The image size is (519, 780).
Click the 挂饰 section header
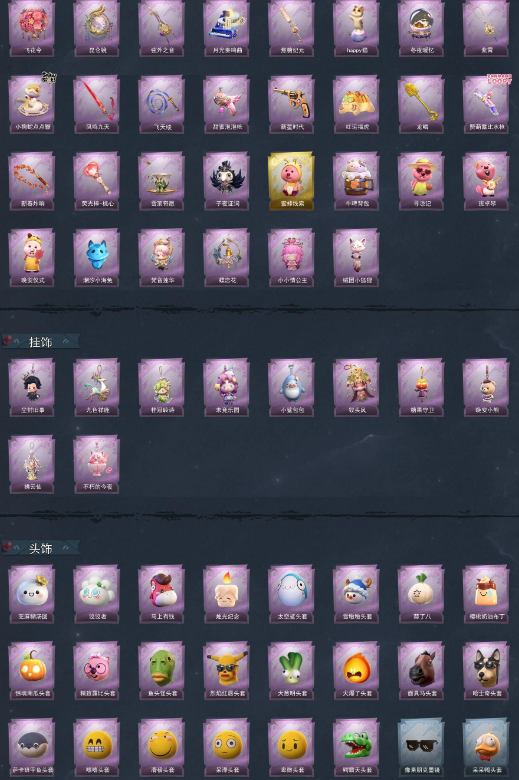[x=40, y=342]
